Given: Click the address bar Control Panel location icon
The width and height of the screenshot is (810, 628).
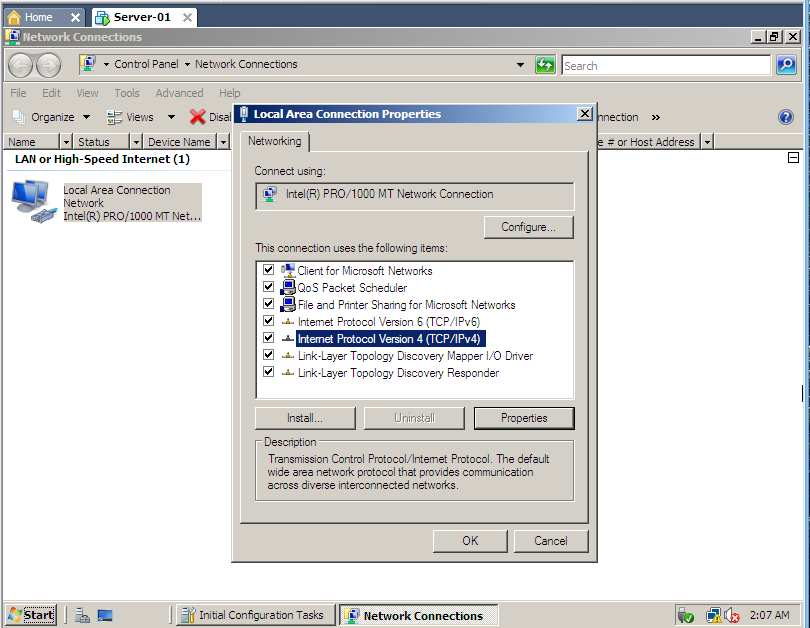Looking at the screenshot, I should click(x=88, y=64).
